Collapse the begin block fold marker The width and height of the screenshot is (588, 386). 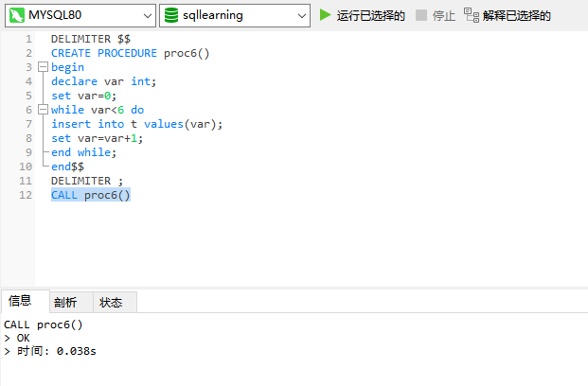pos(44,67)
